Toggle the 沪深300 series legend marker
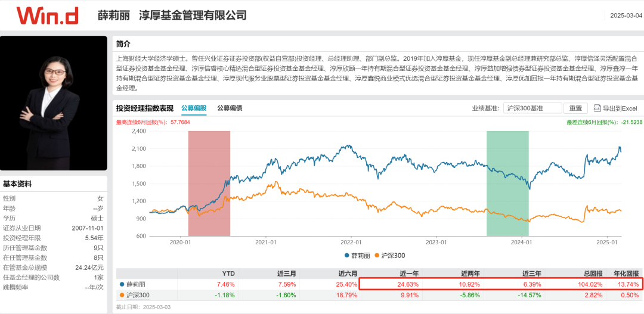This screenshot has height=314, width=644. 377,256
